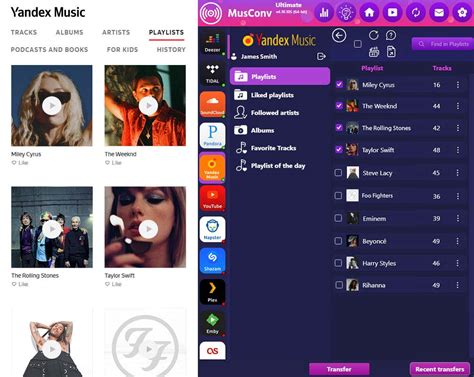Expand more options for Harry Styles playlist
The image size is (474, 377).
458,263
